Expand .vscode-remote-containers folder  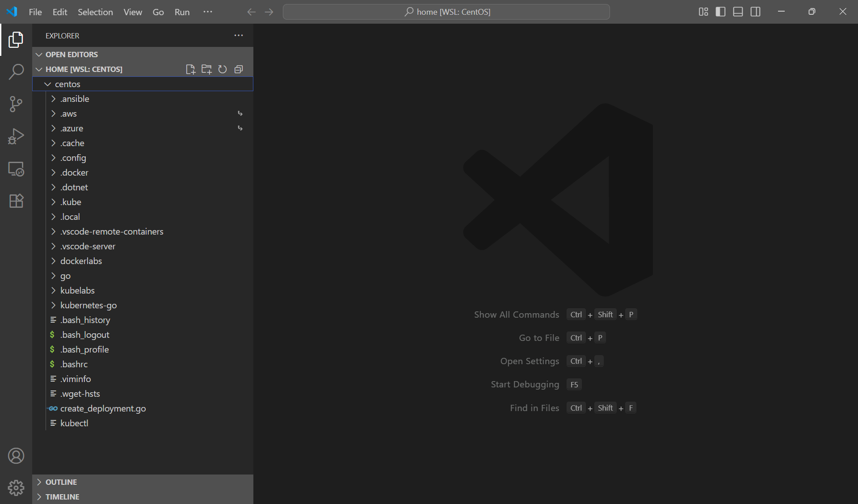[143, 231]
